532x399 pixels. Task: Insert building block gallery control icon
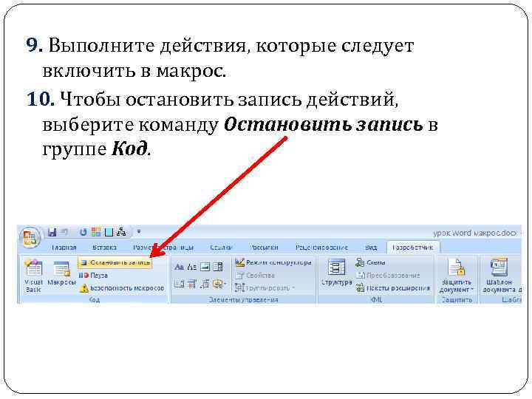205,284
